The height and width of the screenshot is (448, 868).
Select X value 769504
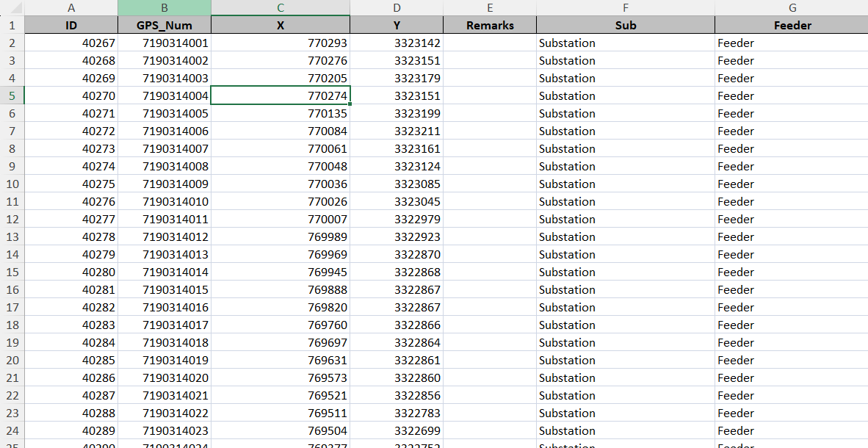[281, 431]
